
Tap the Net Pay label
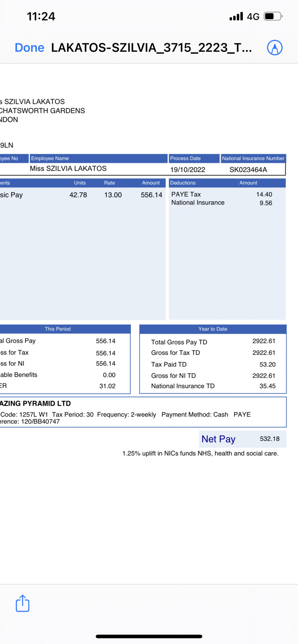pos(218,439)
